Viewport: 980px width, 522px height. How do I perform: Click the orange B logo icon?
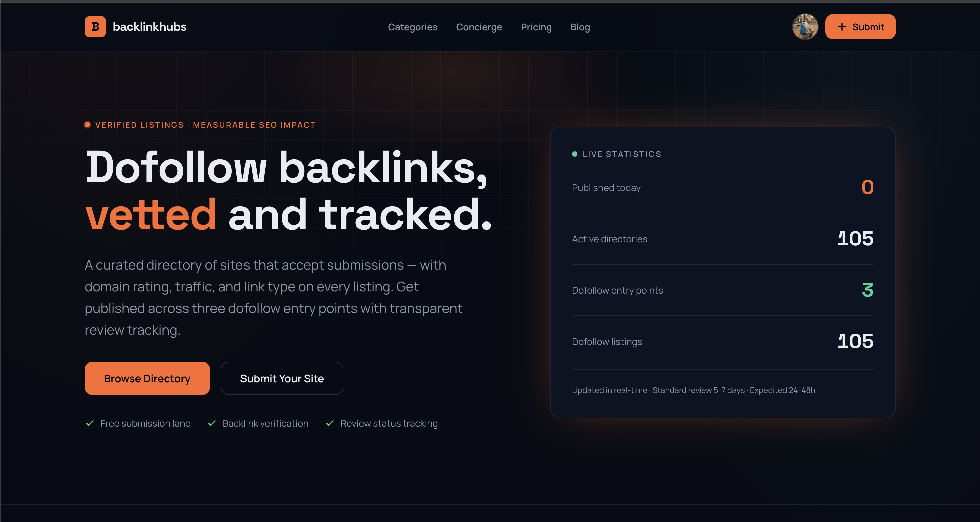coord(95,27)
